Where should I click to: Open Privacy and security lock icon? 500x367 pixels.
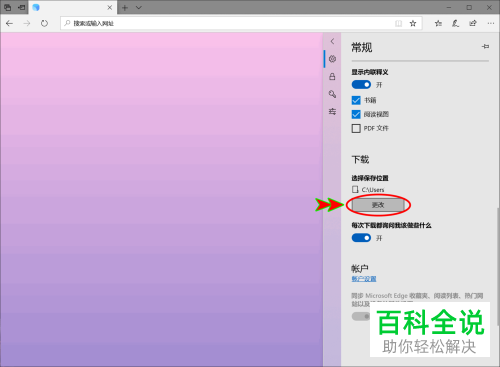click(332, 77)
